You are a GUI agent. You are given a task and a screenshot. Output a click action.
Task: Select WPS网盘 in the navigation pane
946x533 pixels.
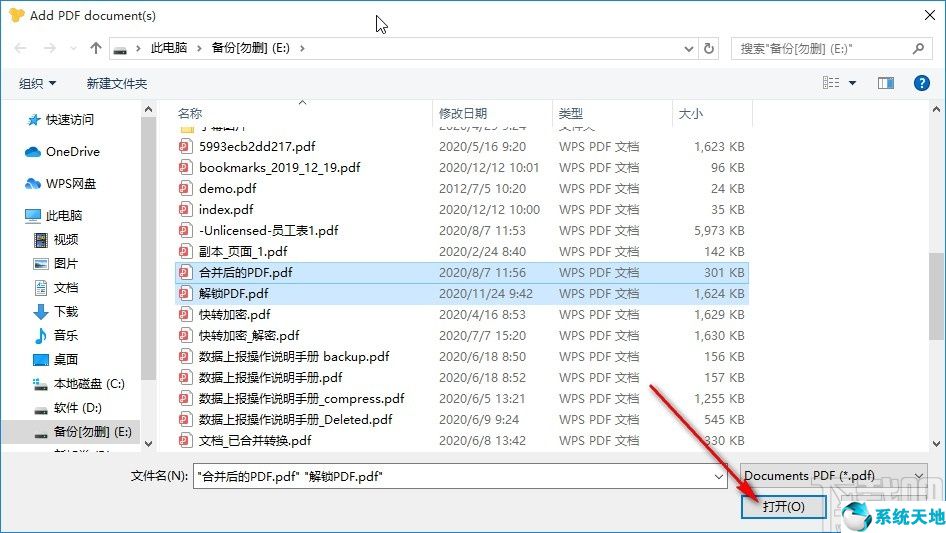pos(60,184)
